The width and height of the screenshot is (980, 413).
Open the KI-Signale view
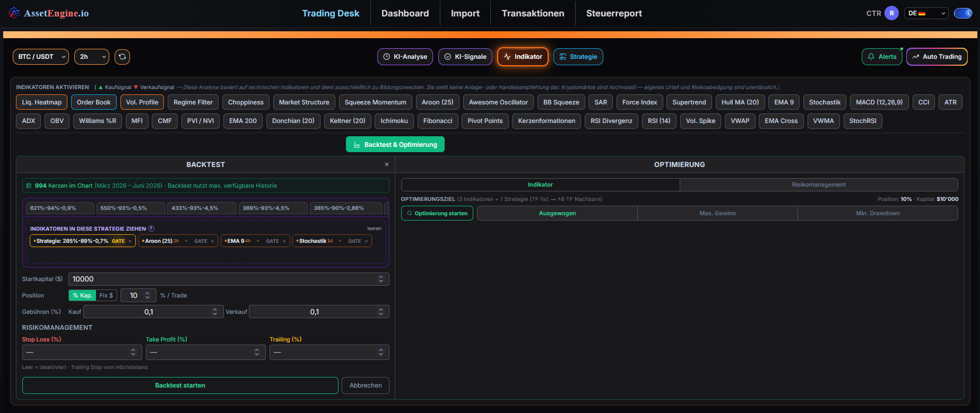pos(465,57)
